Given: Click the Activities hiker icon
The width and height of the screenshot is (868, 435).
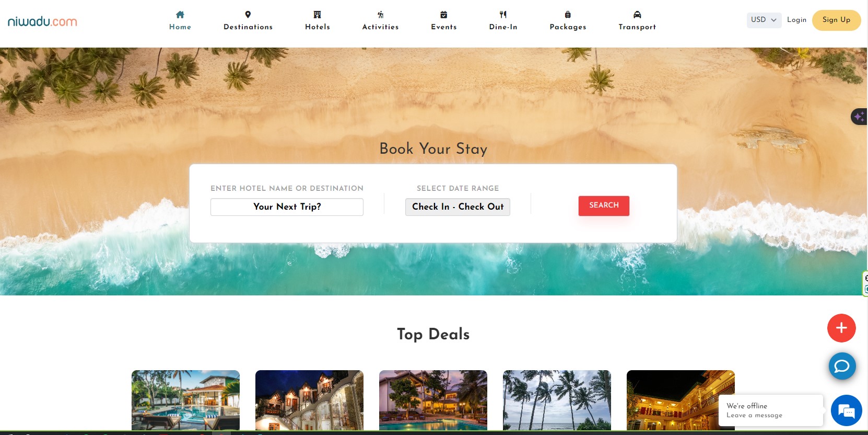Looking at the screenshot, I should pyautogui.click(x=380, y=15).
